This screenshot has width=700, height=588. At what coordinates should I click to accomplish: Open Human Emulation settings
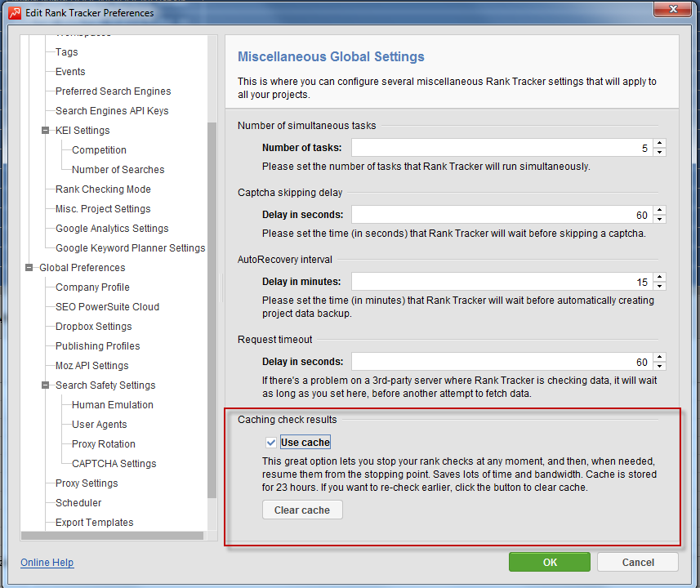click(x=113, y=405)
